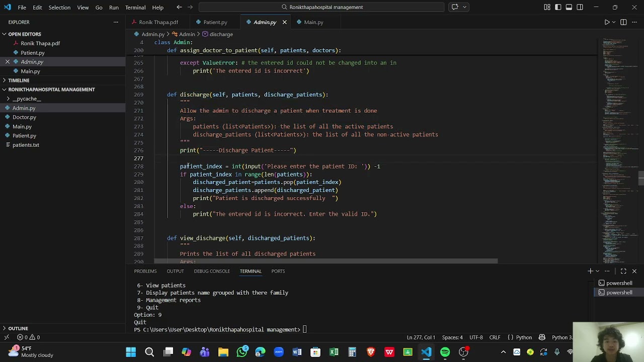Change the CRLF end of line sequence
The image size is (644, 362).
(495, 337)
